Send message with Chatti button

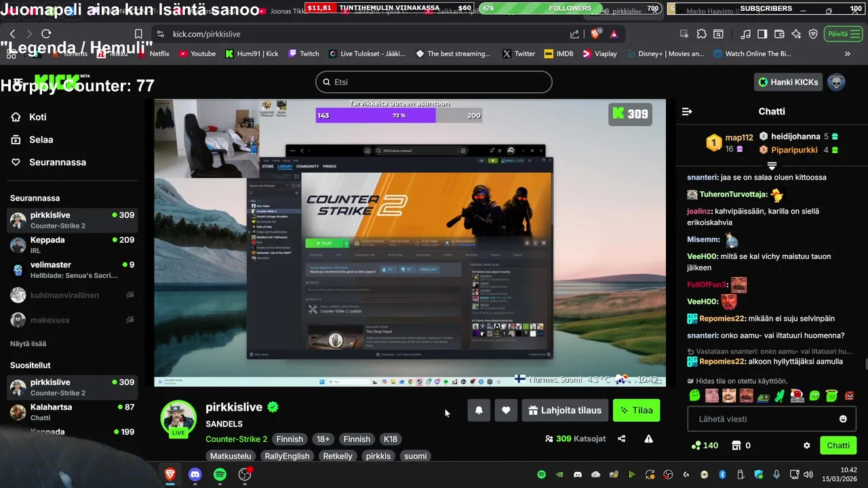[x=838, y=445]
